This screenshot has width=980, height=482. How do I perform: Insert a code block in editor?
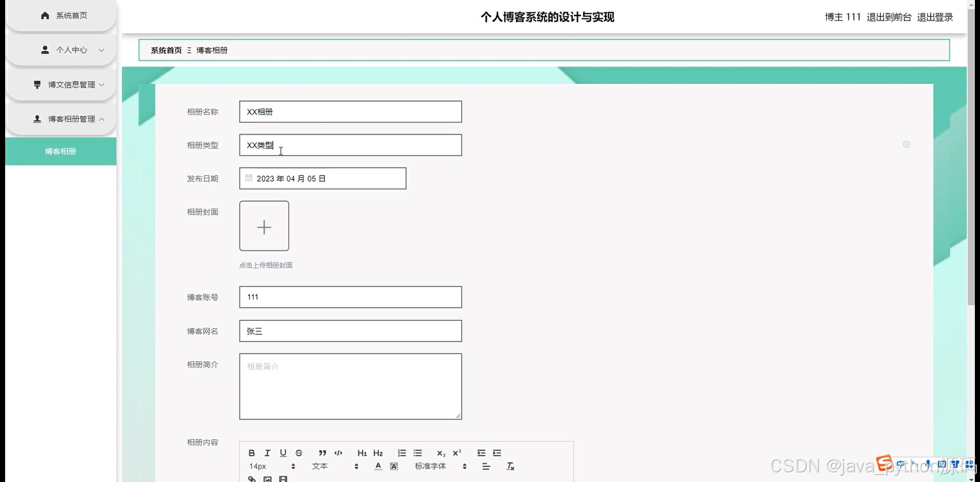(x=338, y=453)
